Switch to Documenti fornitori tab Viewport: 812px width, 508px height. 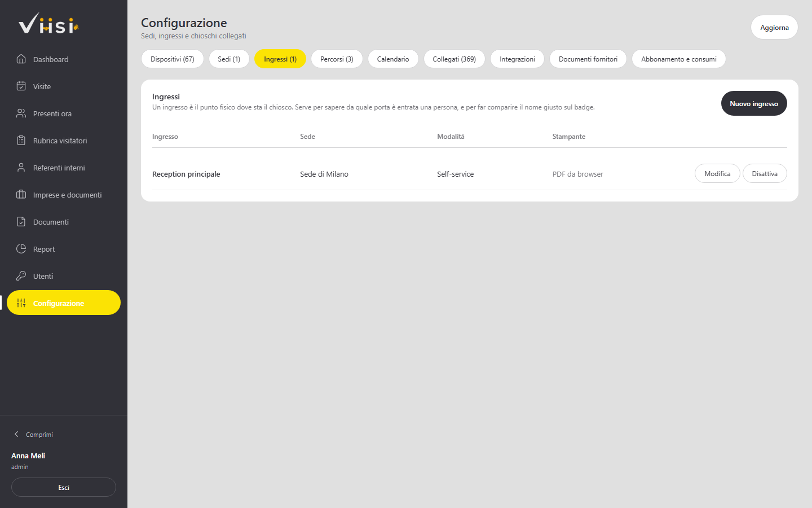pos(588,59)
